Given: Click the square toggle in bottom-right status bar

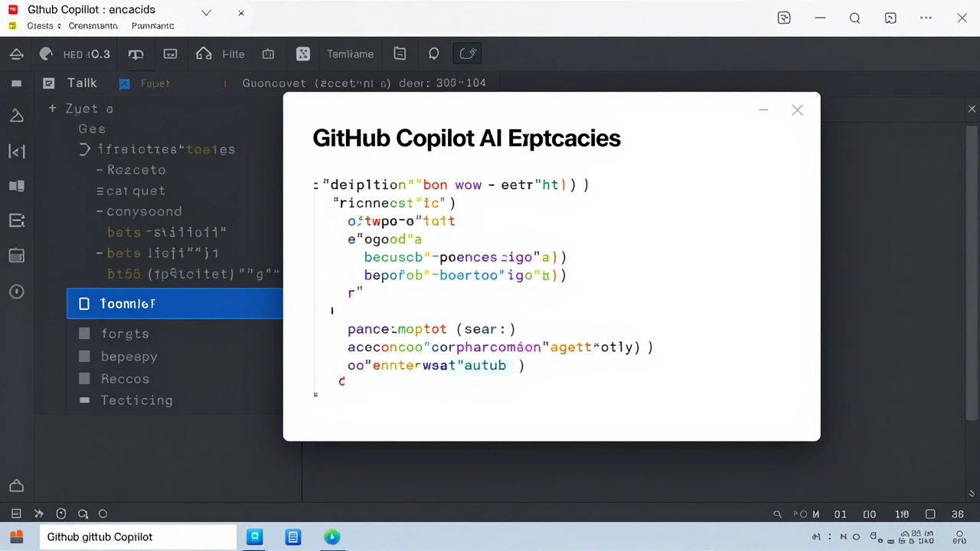Looking at the screenshot, I should click(x=930, y=514).
